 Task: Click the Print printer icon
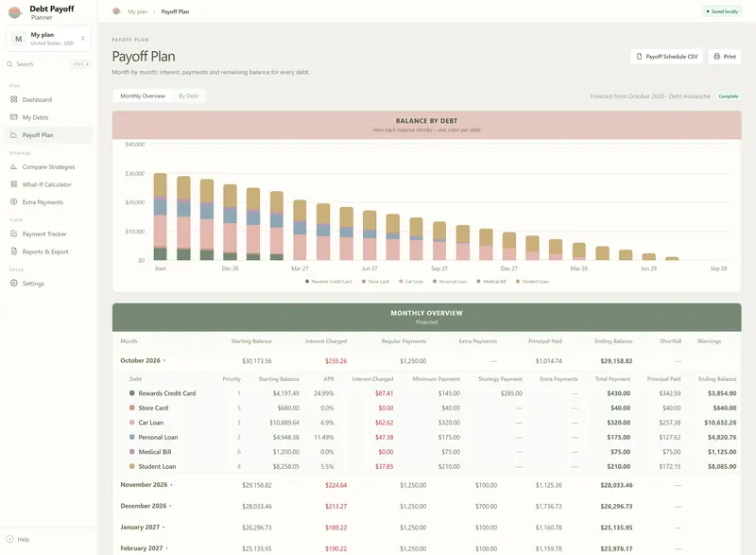pyautogui.click(x=716, y=57)
